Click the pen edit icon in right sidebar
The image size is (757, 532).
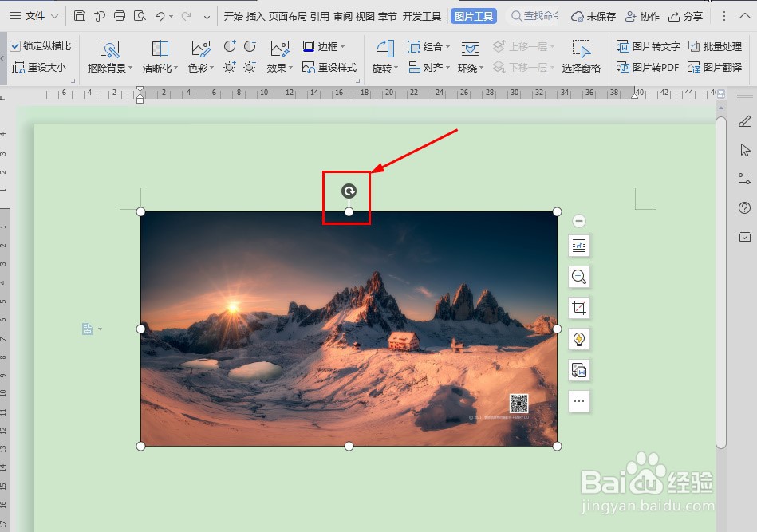744,121
